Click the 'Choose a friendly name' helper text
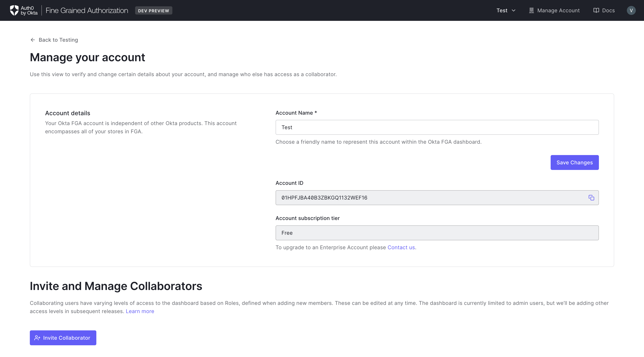Viewport: 644px width, 357px height. (x=378, y=142)
